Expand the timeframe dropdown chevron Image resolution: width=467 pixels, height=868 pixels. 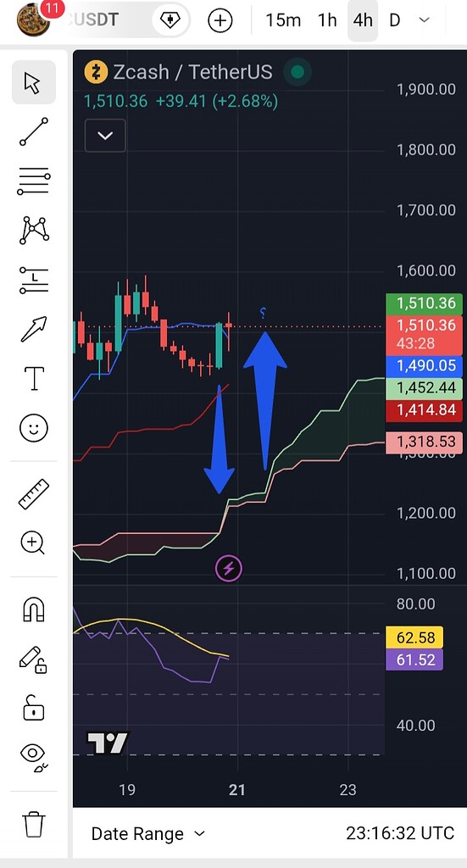pos(425,20)
